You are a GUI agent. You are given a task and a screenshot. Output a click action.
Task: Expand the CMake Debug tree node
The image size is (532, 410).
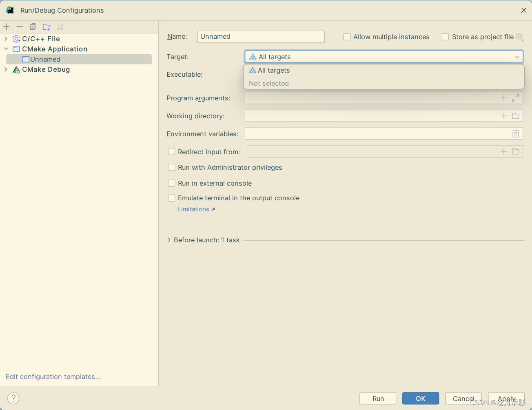click(x=6, y=69)
